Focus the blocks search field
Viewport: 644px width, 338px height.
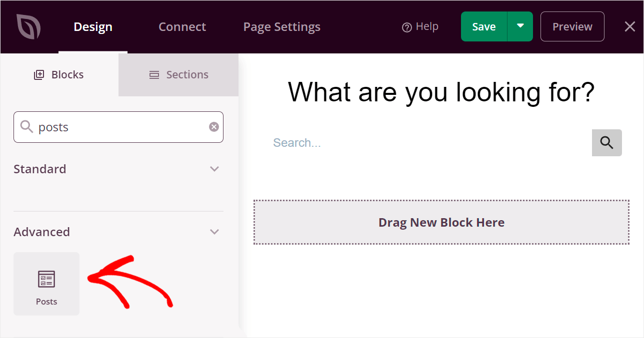click(118, 127)
